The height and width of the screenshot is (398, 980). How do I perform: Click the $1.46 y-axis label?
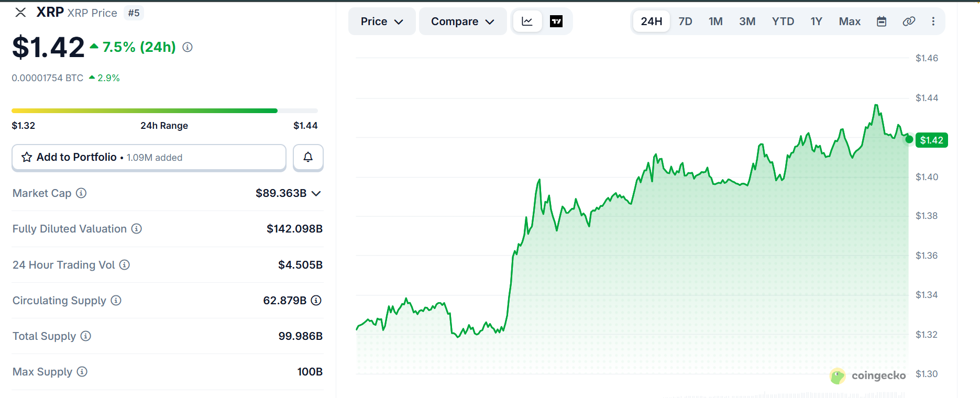coord(927,58)
